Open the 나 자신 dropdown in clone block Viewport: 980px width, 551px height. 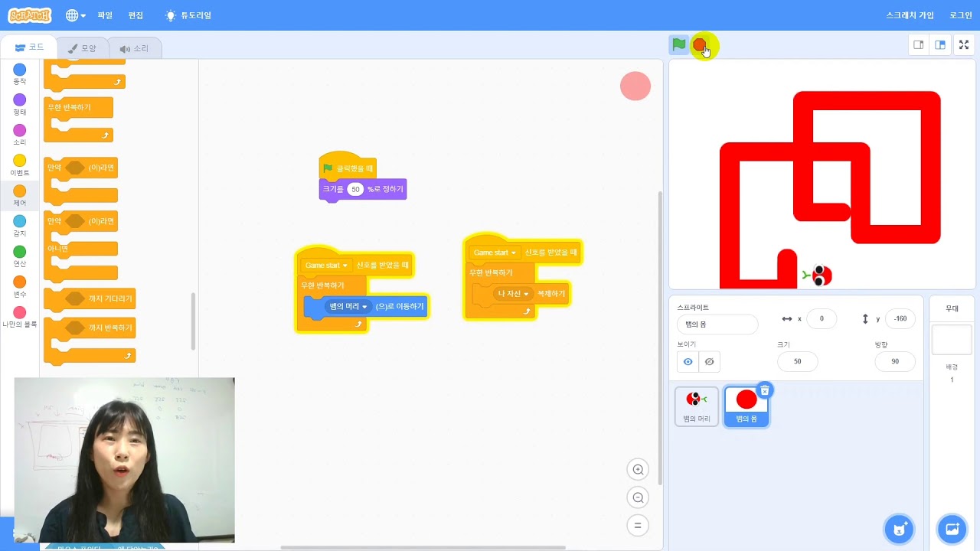tap(514, 294)
